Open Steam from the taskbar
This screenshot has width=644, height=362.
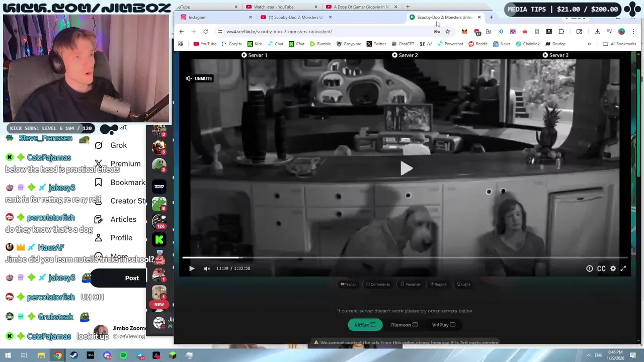[74, 355]
